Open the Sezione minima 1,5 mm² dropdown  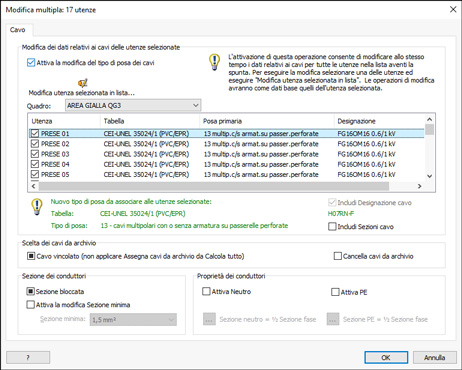tap(133, 320)
